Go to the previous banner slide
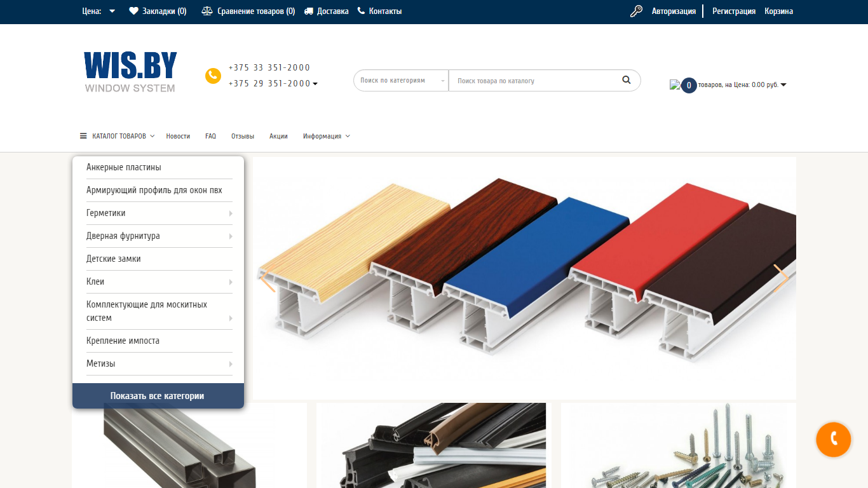This screenshot has height=488, width=868. pyautogui.click(x=268, y=278)
